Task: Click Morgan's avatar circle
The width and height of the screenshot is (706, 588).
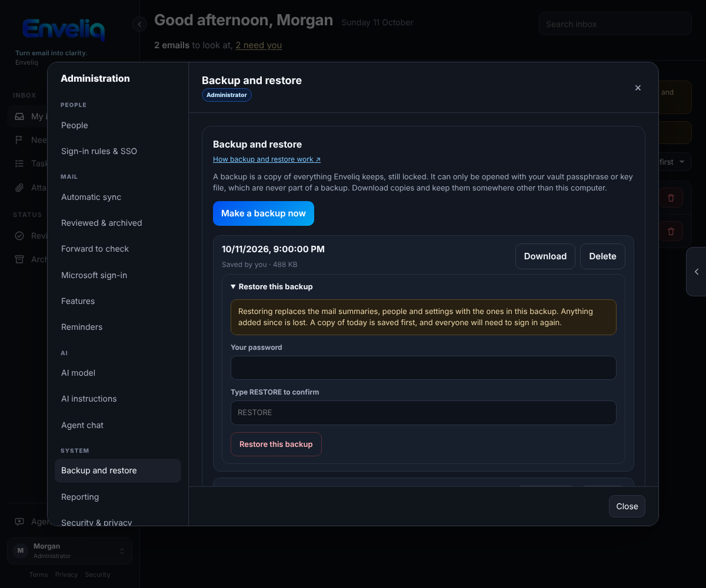Action: tap(21, 551)
